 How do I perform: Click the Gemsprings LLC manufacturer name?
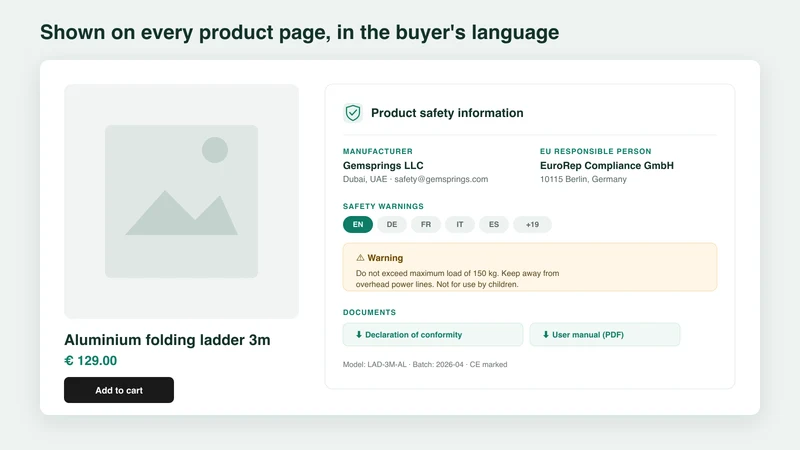(x=383, y=165)
